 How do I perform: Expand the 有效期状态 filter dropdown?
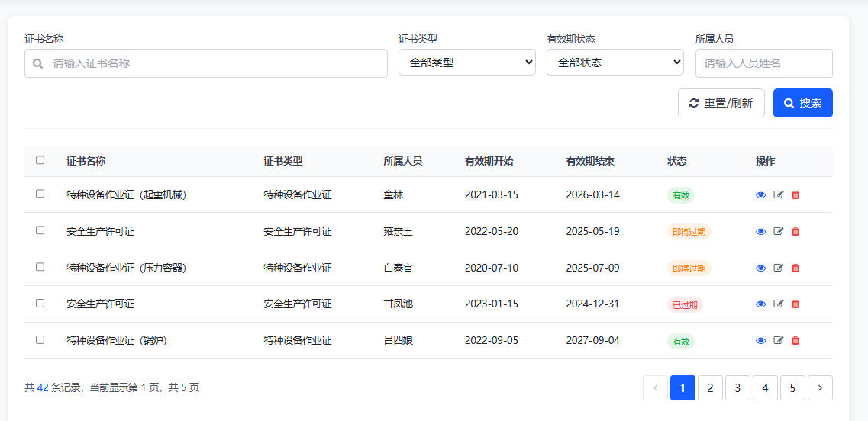click(x=615, y=63)
